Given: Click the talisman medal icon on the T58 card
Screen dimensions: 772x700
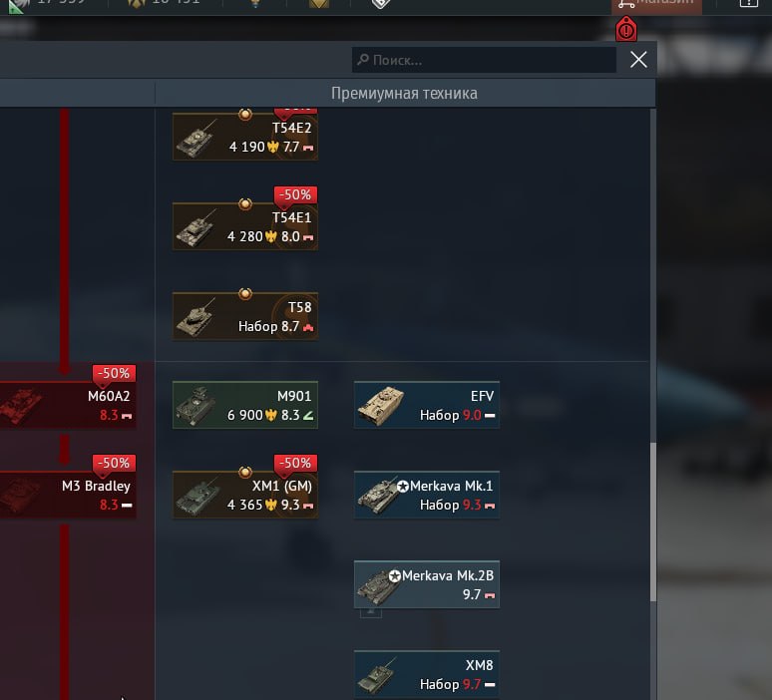Looking at the screenshot, I should [x=245, y=294].
